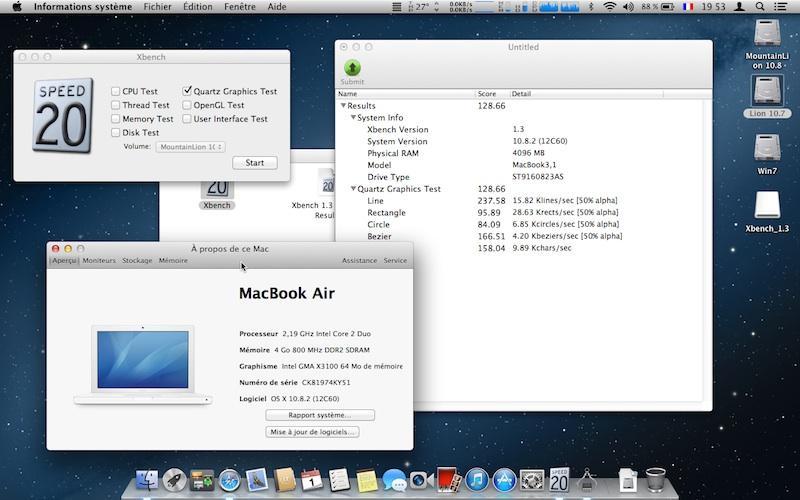Screen dimensions: 800x500
Task: Open the Xbench_1.3 disk image on desktop
Action: (x=767, y=205)
